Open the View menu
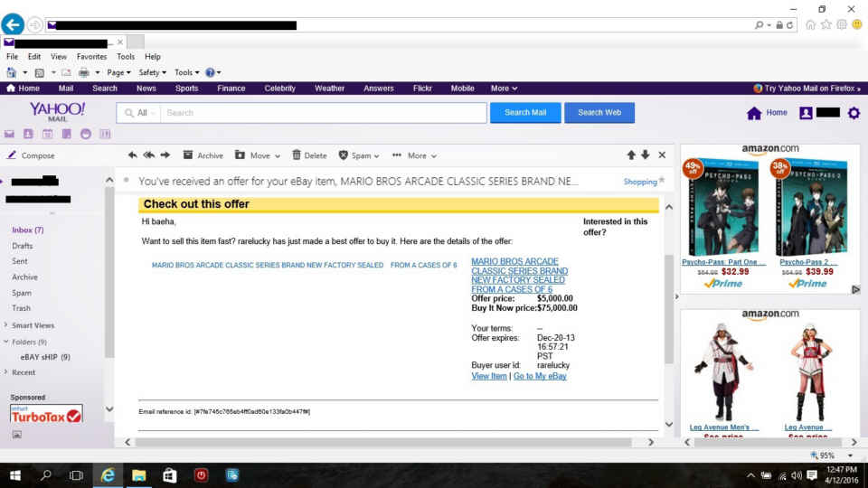The width and height of the screenshot is (868, 488). tap(58, 56)
